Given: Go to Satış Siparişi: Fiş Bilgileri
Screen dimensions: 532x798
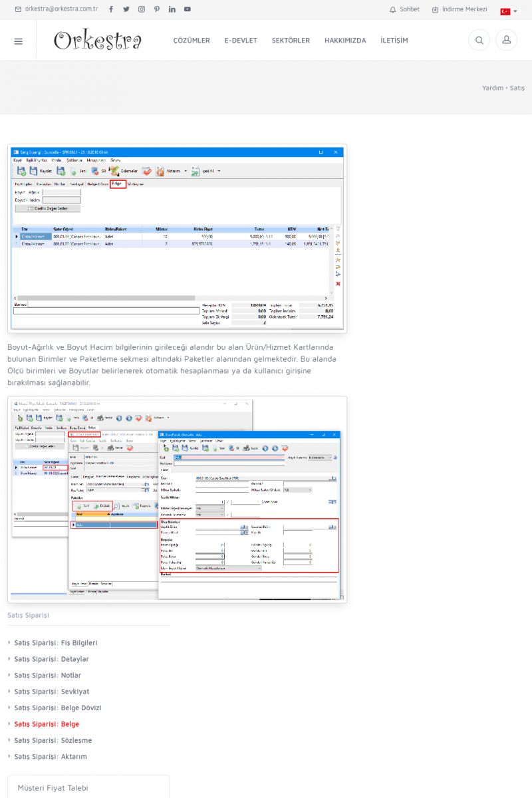Looking at the screenshot, I should [x=56, y=643].
